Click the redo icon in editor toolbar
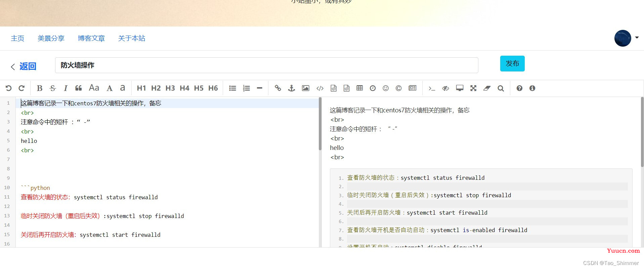Screen dimensions: 644x269 [x=22, y=88]
